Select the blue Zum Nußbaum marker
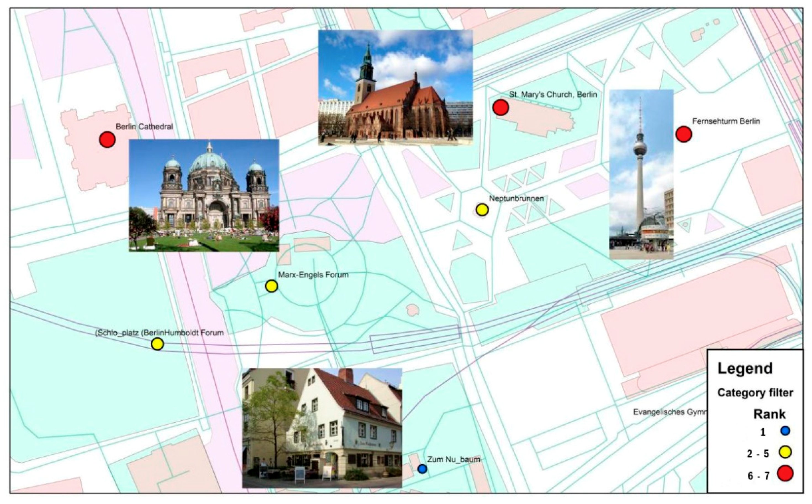 pyautogui.click(x=422, y=469)
